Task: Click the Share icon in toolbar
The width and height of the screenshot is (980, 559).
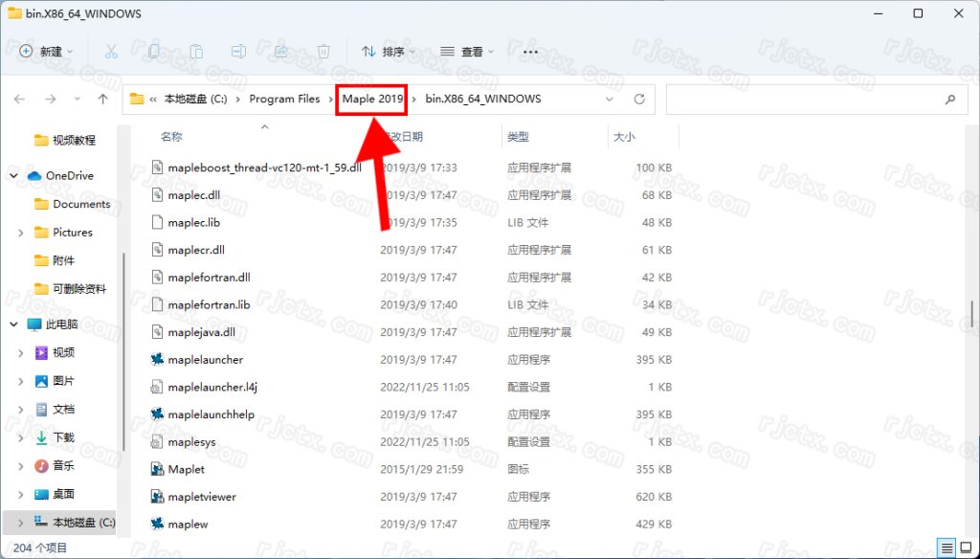Action: point(281,52)
